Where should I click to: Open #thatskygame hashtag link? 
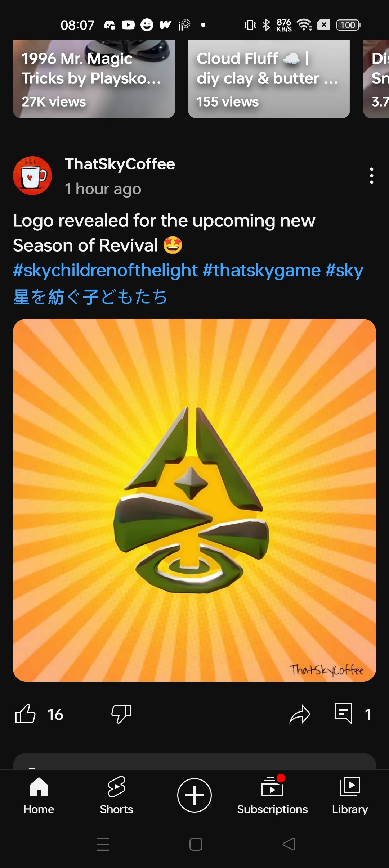261,270
